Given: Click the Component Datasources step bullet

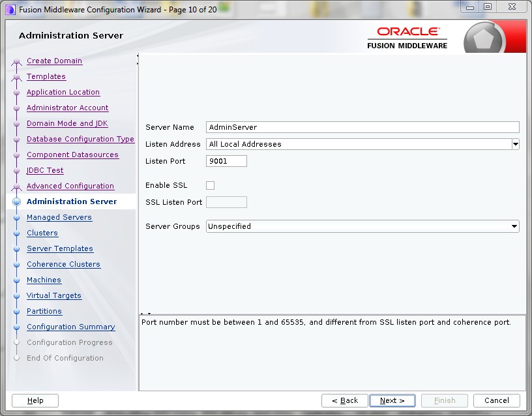Looking at the screenshot, I should pyautogui.click(x=16, y=155).
